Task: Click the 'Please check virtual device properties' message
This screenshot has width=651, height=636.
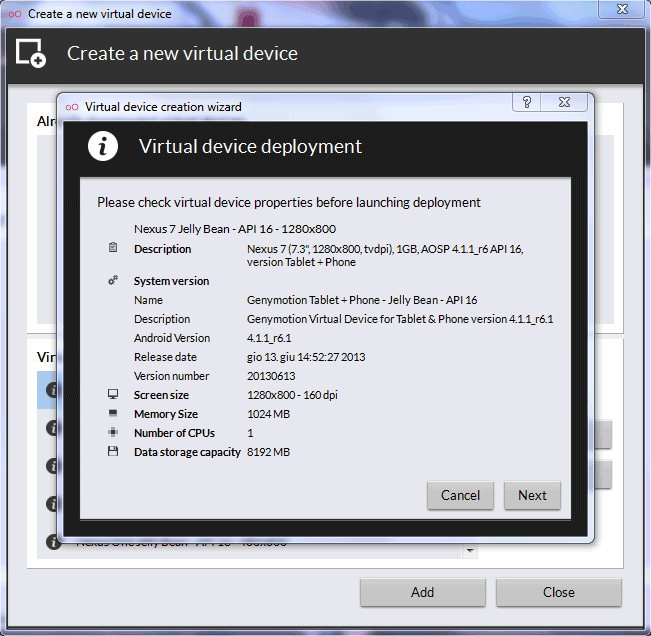Action: tap(289, 203)
